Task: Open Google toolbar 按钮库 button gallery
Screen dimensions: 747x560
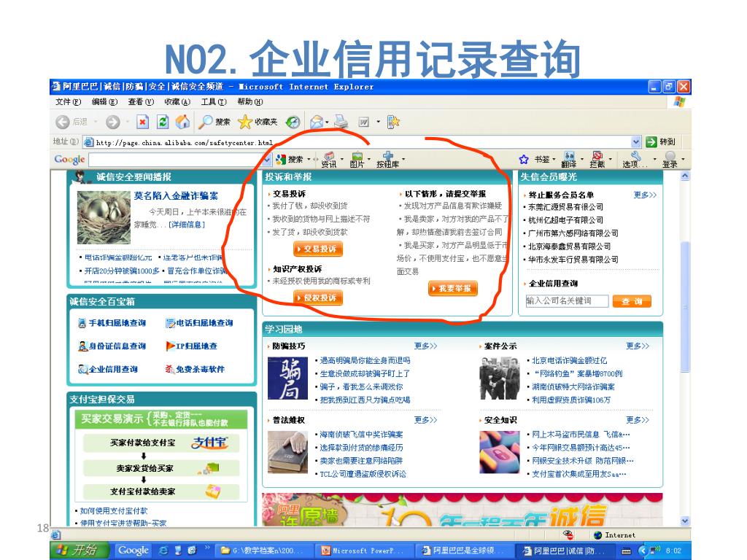Action: tap(388, 160)
